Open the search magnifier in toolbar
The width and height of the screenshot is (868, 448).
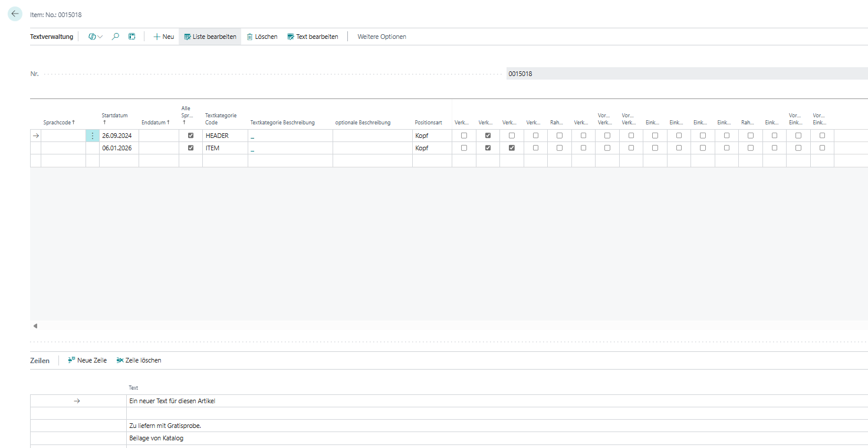coord(116,37)
